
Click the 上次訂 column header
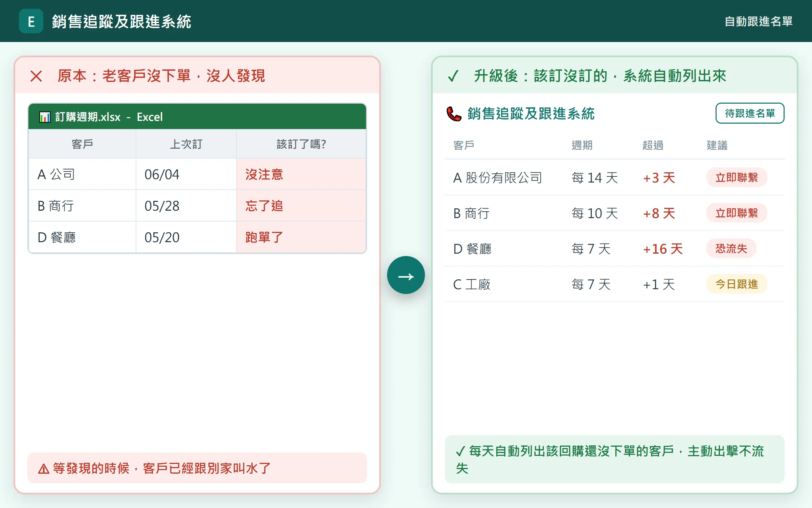point(186,144)
